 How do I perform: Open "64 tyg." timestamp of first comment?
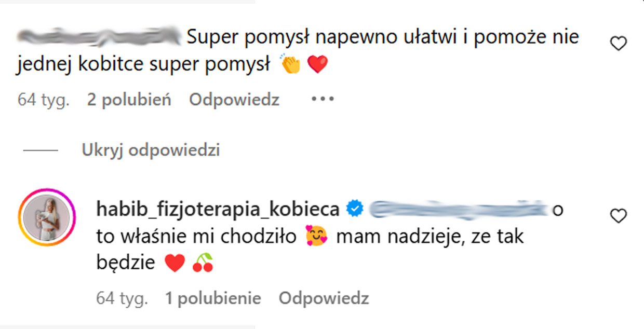(x=44, y=100)
